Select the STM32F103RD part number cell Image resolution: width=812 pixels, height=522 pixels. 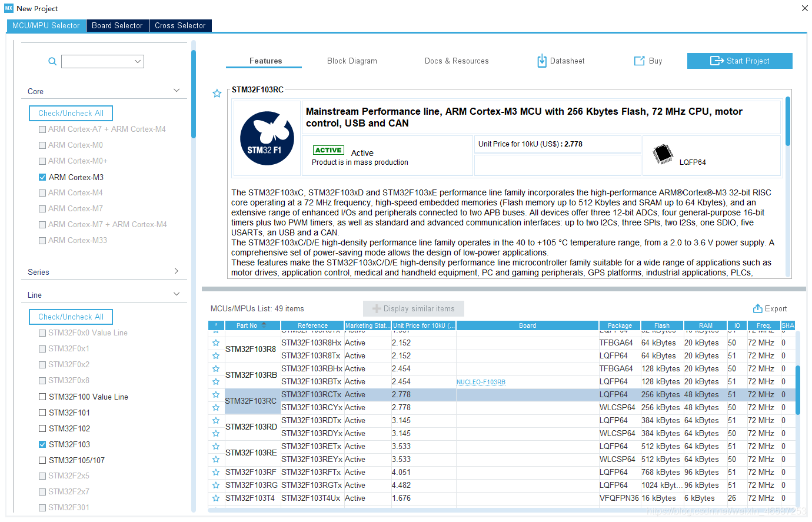coord(251,427)
